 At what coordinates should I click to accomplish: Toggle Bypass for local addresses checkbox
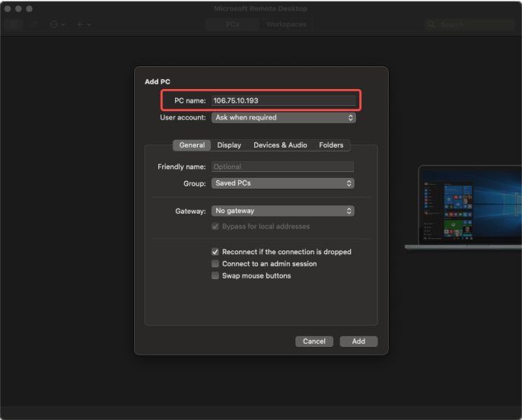tap(215, 226)
